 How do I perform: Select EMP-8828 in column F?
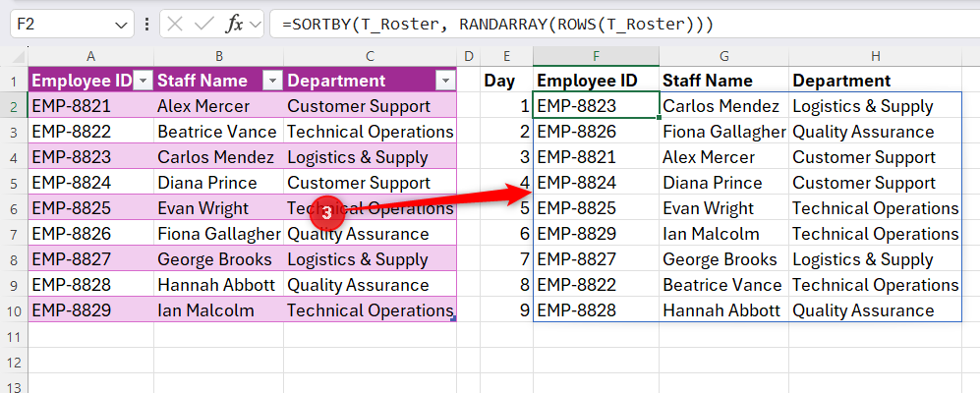tap(597, 310)
